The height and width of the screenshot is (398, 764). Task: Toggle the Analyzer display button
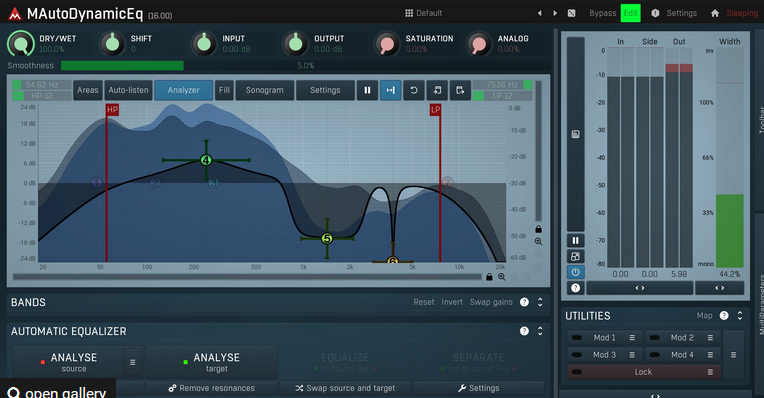pos(184,90)
